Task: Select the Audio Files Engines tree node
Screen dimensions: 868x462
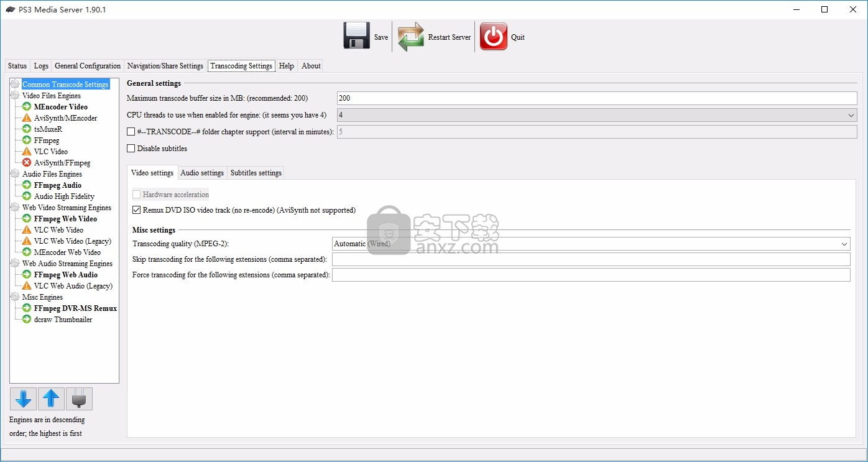Action: (52, 174)
